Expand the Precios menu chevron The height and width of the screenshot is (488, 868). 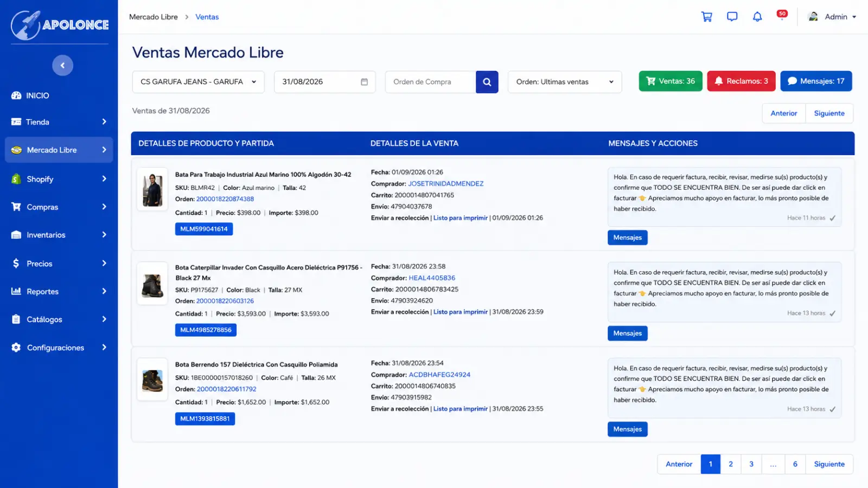[104, 263]
